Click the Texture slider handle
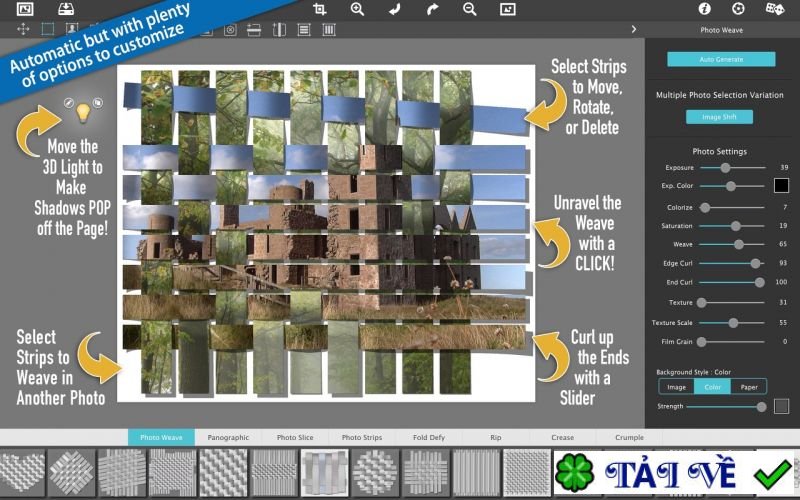The width and height of the screenshot is (800, 500). [702, 303]
